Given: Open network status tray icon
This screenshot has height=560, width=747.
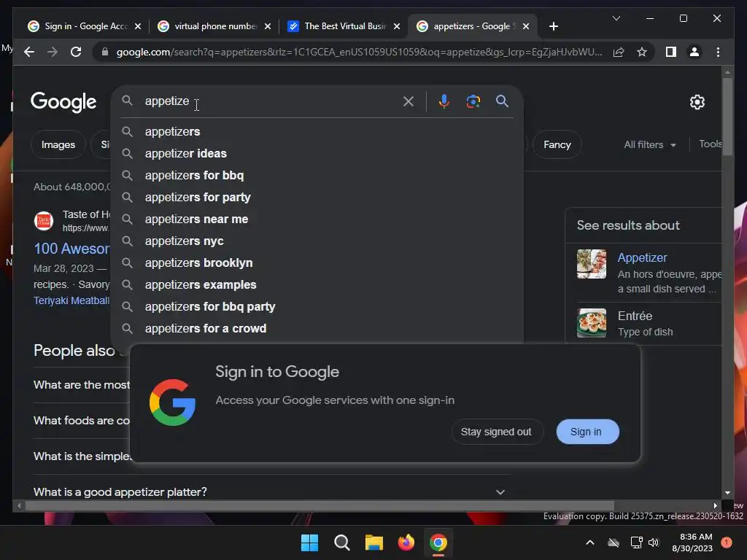Looking at the screenshot, I should 636,542.
